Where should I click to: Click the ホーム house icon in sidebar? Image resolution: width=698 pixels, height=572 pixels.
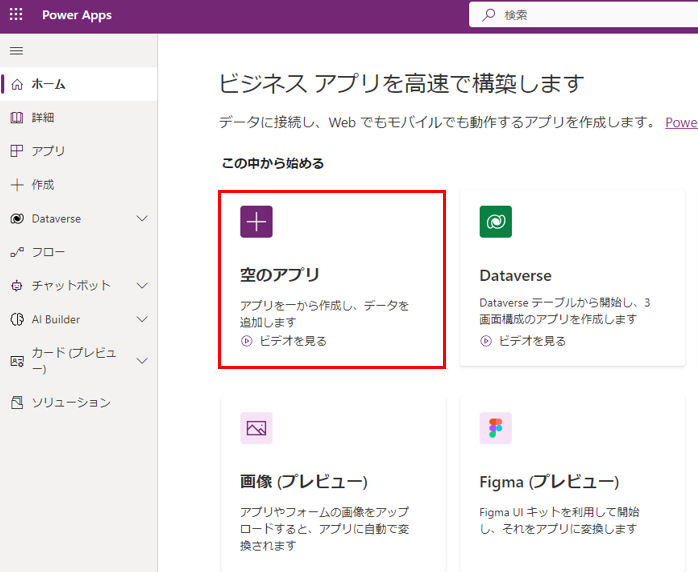(16, 84)
